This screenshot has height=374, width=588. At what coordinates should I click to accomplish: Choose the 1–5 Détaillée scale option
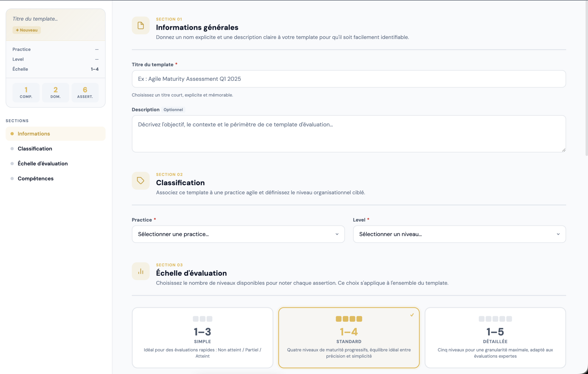coord(495,338)
